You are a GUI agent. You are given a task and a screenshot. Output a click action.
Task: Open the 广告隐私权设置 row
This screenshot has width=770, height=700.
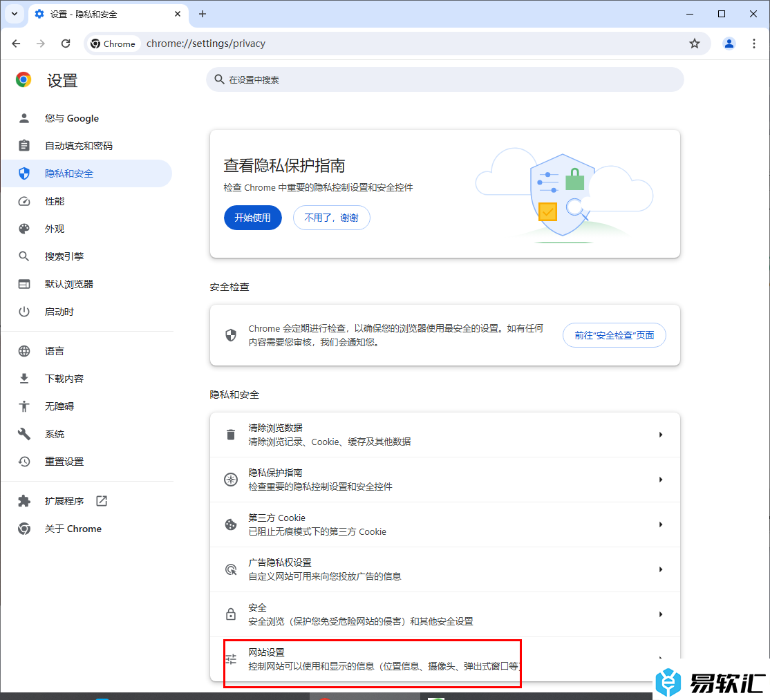coord(445,569)
